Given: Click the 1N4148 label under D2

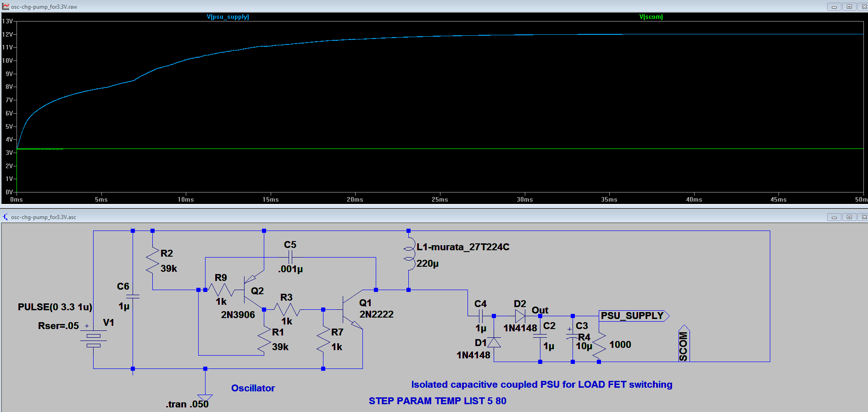Looking at the screenshot, I should [520, 328].
